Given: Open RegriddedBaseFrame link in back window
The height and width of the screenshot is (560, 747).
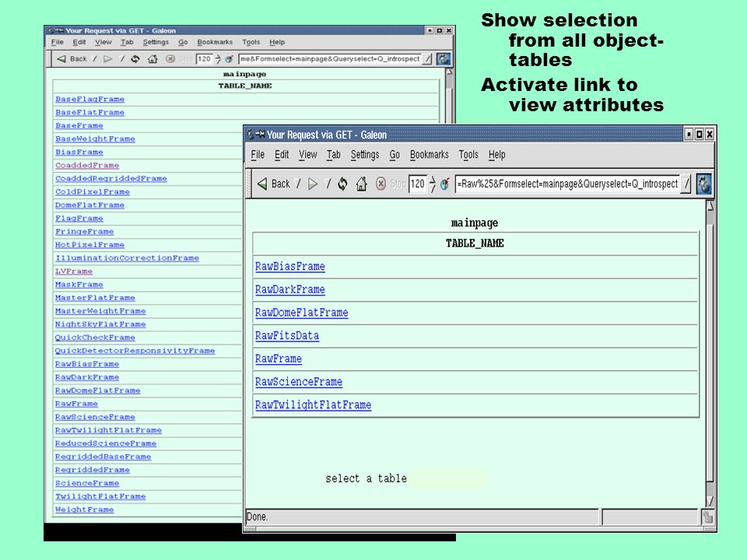Looking at the screenshot, I should tap(103, 457).
